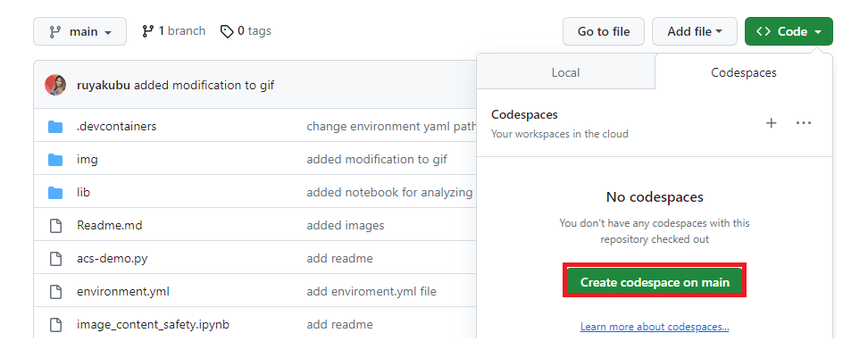Open Readme.md file
This screenshot has width=868, height=358.
[110, 225]
